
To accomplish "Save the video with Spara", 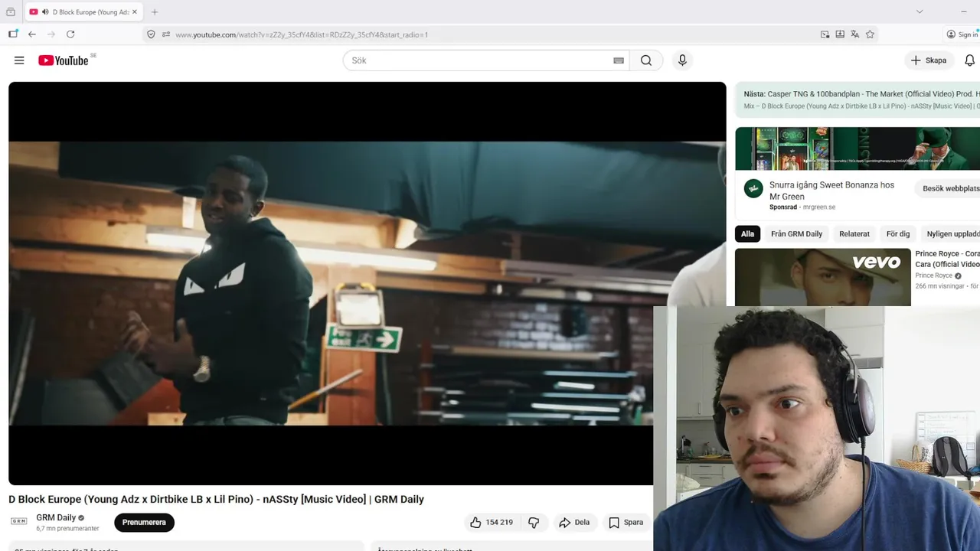I will pyautogui.click(x=626, y=523).
